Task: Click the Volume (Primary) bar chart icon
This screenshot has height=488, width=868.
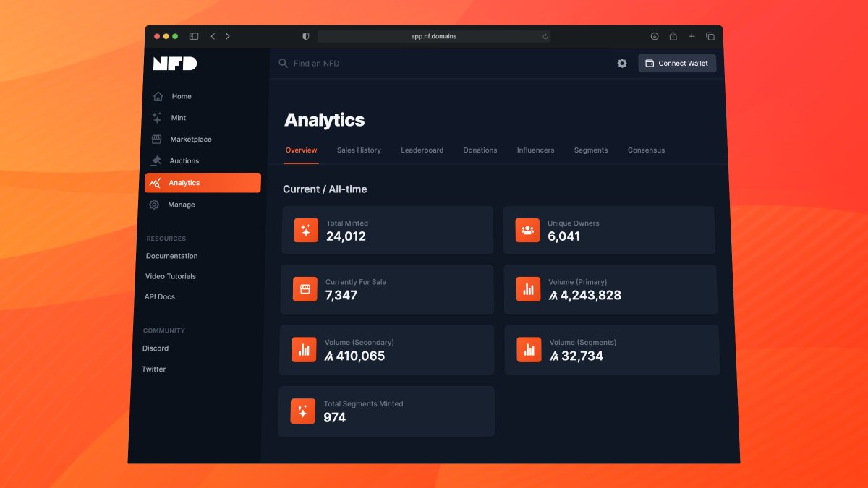Action: click(x=529, y=289)
